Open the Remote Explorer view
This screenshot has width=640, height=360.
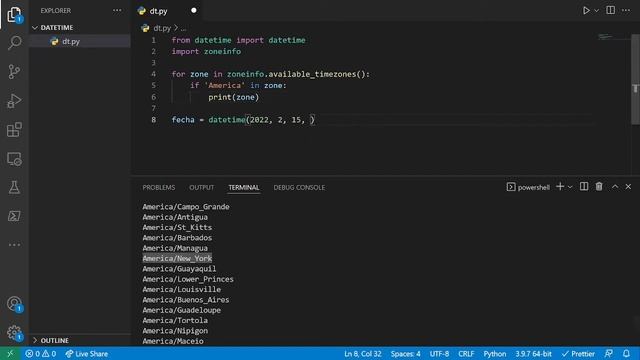pyautogui.click(x=14, y=159)
